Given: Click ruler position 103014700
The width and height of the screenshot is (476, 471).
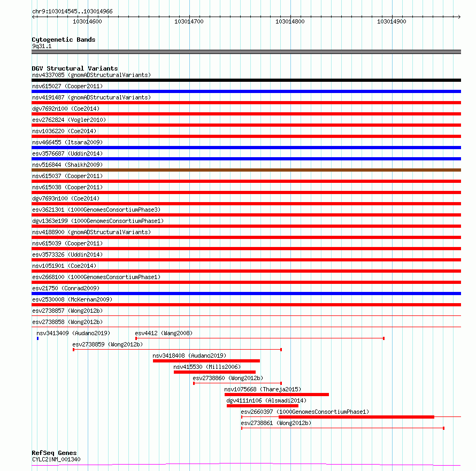Looking at the screenshot, I should 189,21.
